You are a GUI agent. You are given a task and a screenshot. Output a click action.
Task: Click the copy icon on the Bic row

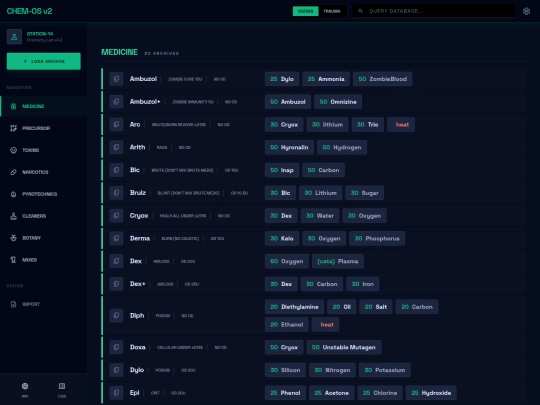tap(116, 170)
